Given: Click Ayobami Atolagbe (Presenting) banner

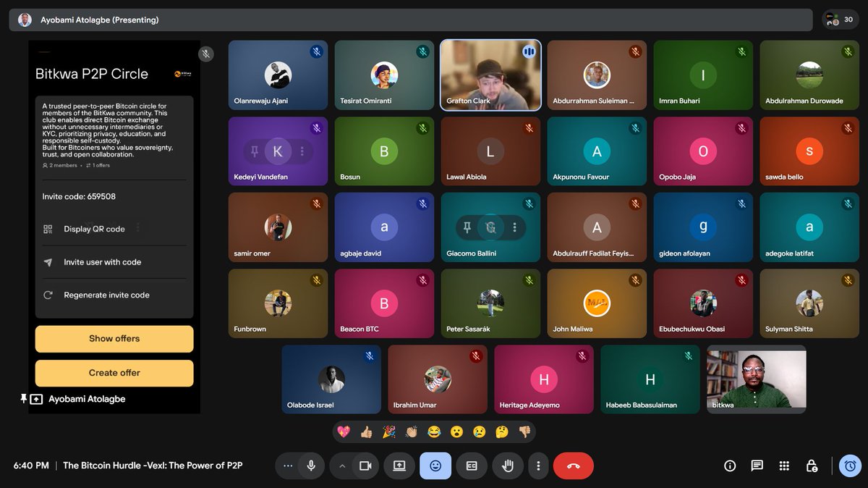Looking at the screenshot, I should pyautogui.click(x=411, y=20).
